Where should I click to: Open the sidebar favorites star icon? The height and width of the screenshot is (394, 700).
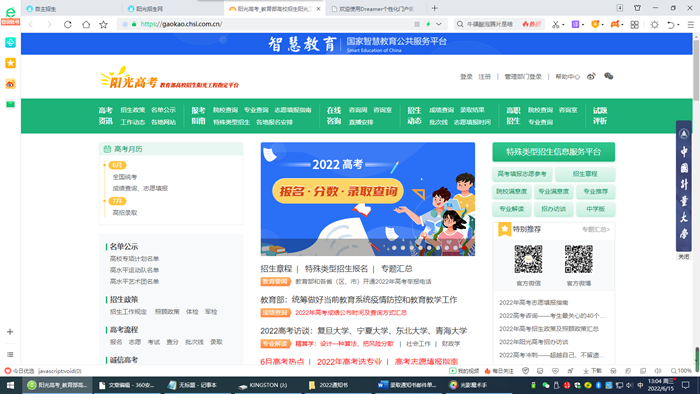coord(10,63)
